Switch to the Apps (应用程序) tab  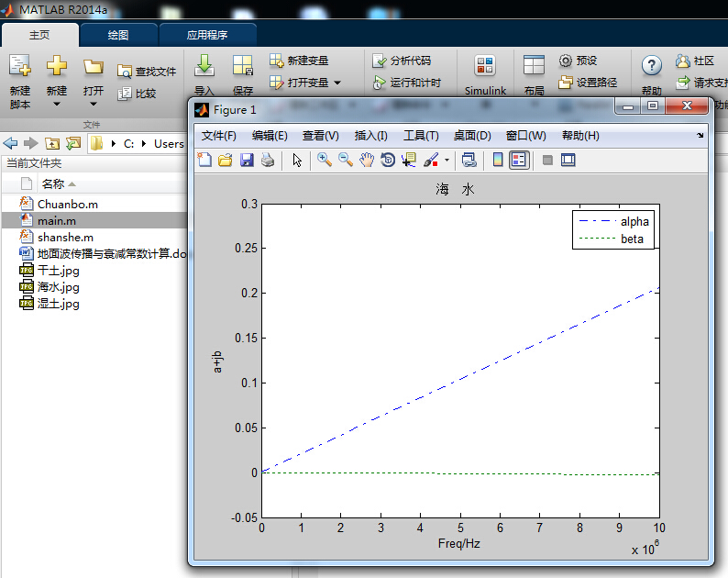coord(207,35)
